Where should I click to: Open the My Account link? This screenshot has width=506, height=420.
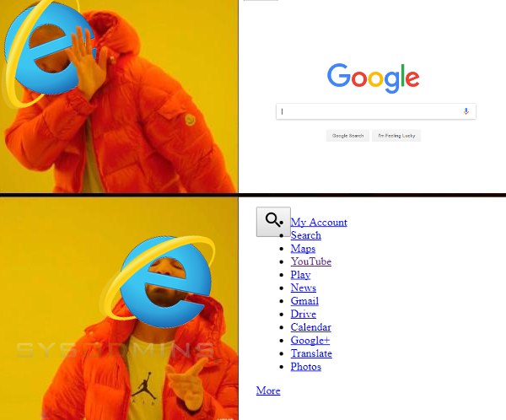(319, 222)
